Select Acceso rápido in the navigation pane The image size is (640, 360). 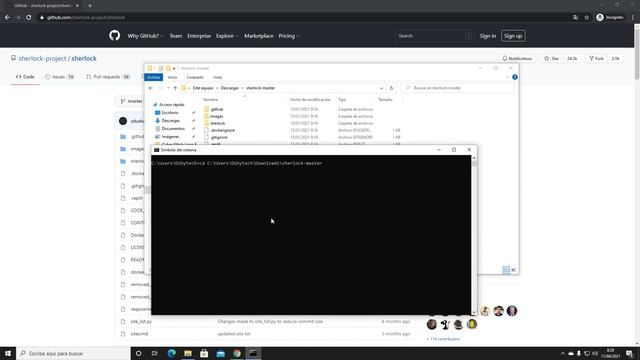171,105
